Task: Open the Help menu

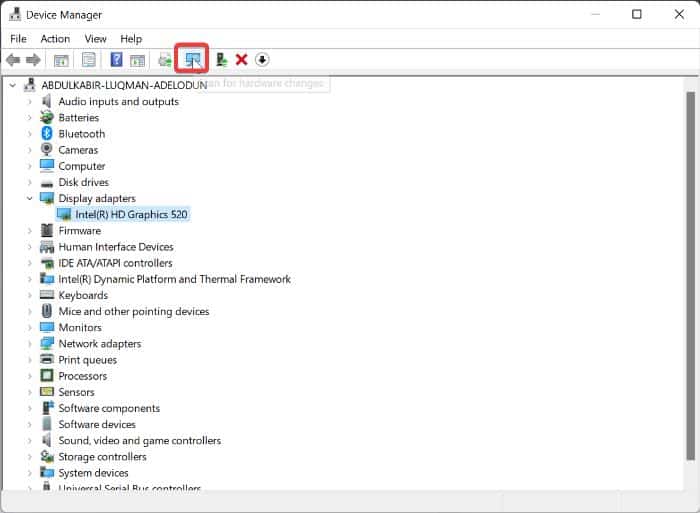Action: point(131,39)
